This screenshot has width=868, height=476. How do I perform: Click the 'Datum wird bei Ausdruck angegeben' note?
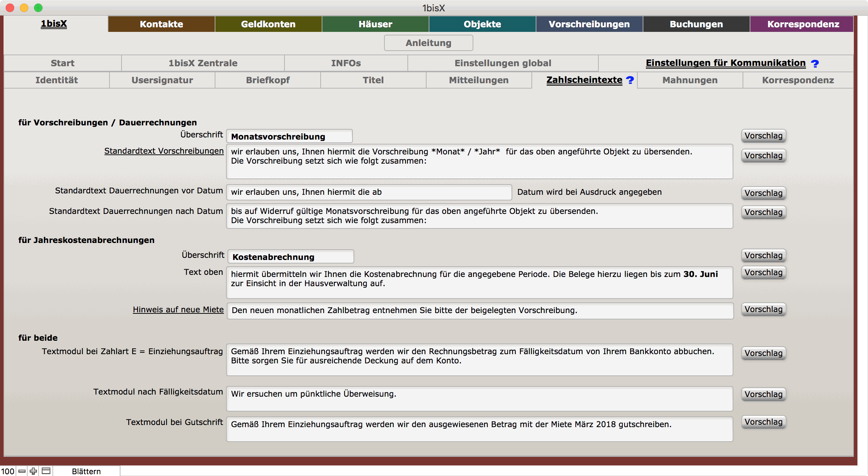point(590,192)
